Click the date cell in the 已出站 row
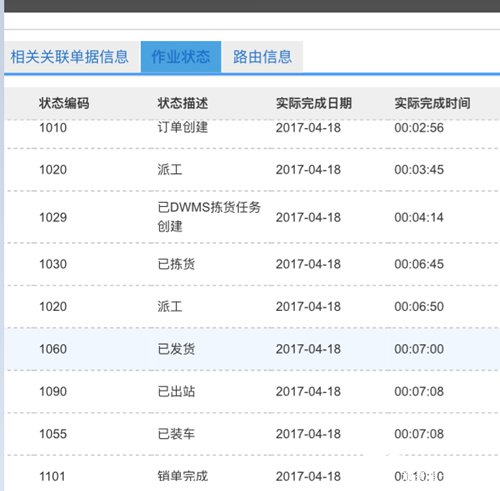 308,391
